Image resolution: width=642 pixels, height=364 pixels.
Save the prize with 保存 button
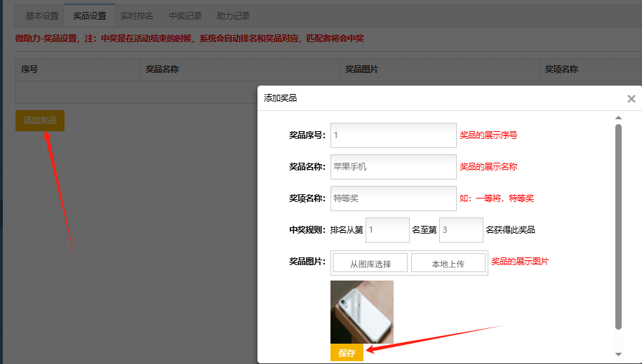[347, 353]
